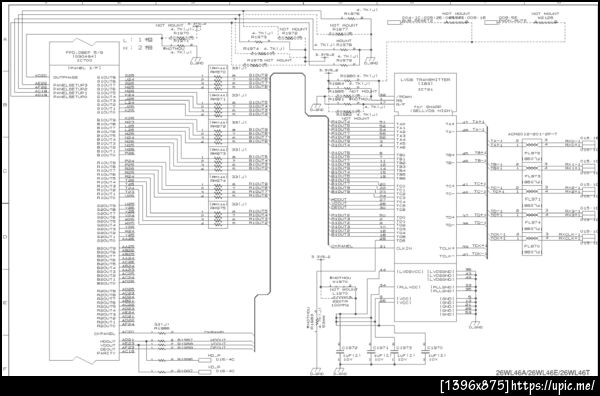
Task: Select capacitor label C1971
Action: (x=381, y=348)
